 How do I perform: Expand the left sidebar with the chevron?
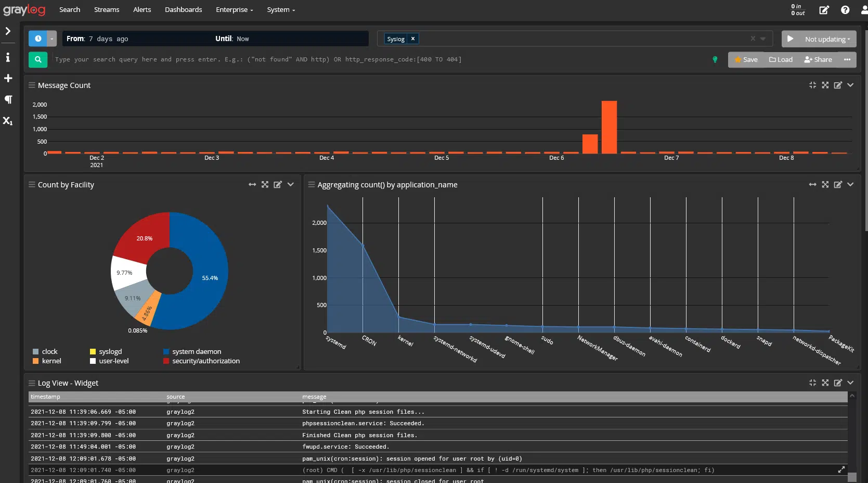(x=8, y=31)
